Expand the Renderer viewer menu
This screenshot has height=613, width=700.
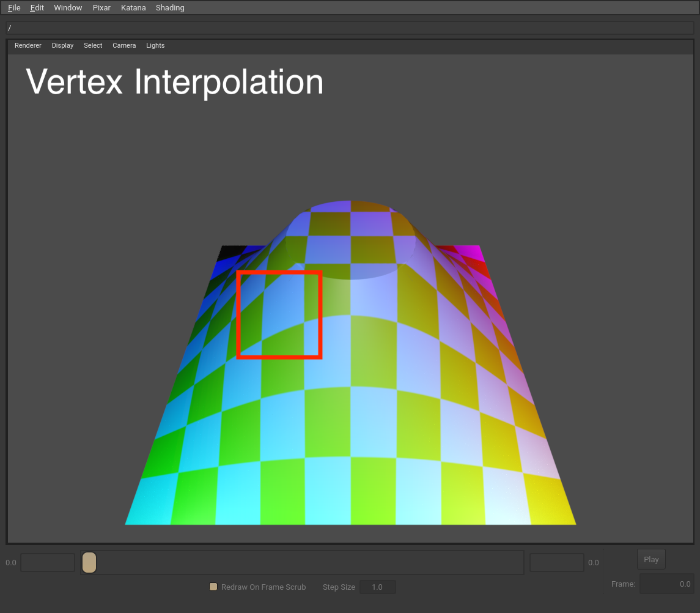click(x=28, y=46)
